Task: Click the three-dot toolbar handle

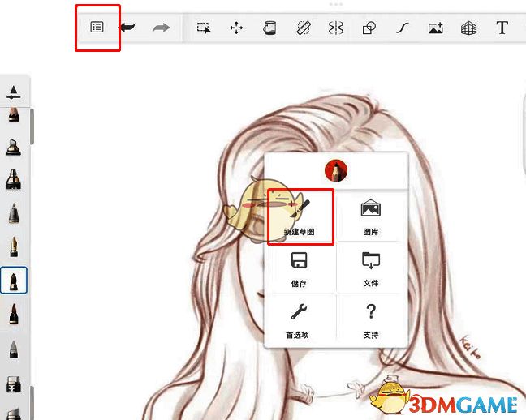Action: 336,4
